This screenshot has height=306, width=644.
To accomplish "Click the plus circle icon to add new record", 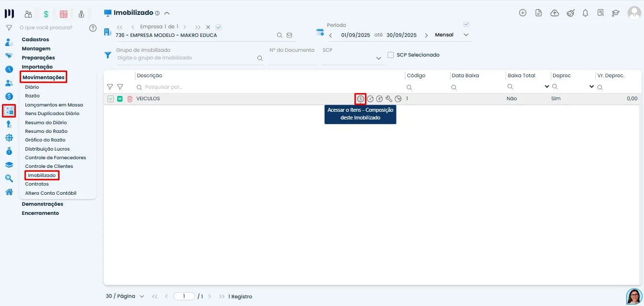I will coord(522,13).
